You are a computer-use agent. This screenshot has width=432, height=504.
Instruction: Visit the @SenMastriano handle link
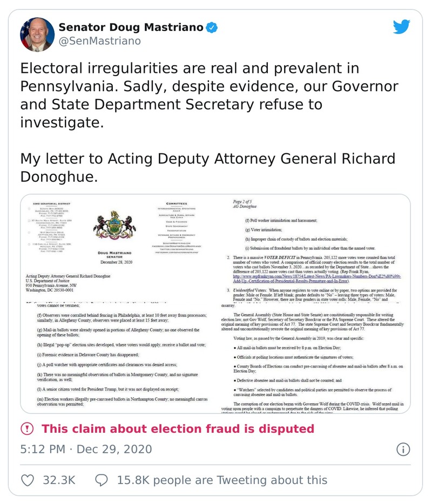point(99,41)
